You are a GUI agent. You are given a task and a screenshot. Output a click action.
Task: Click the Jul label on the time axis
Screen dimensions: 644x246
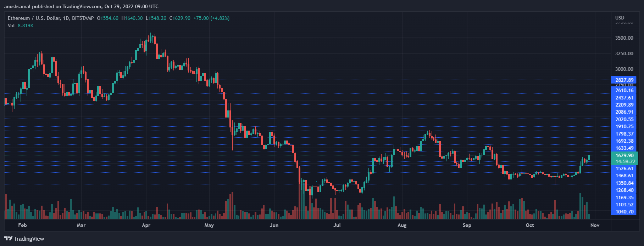pos(337,225)
